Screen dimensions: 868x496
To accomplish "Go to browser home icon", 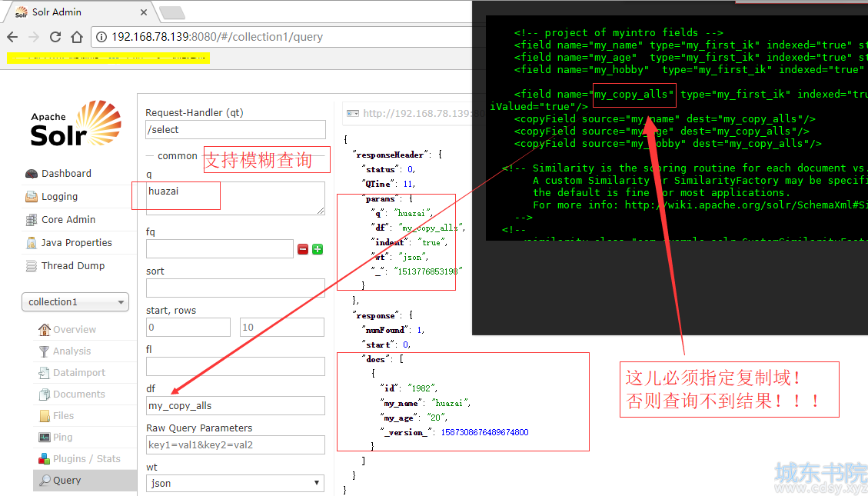I will coord(77,37).
